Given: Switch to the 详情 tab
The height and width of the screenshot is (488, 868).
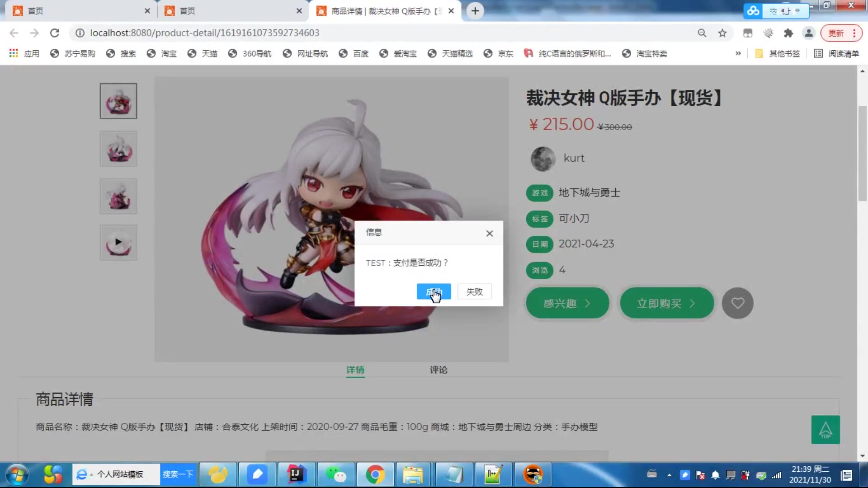Looking at the screenshot, I should (355, 370).
